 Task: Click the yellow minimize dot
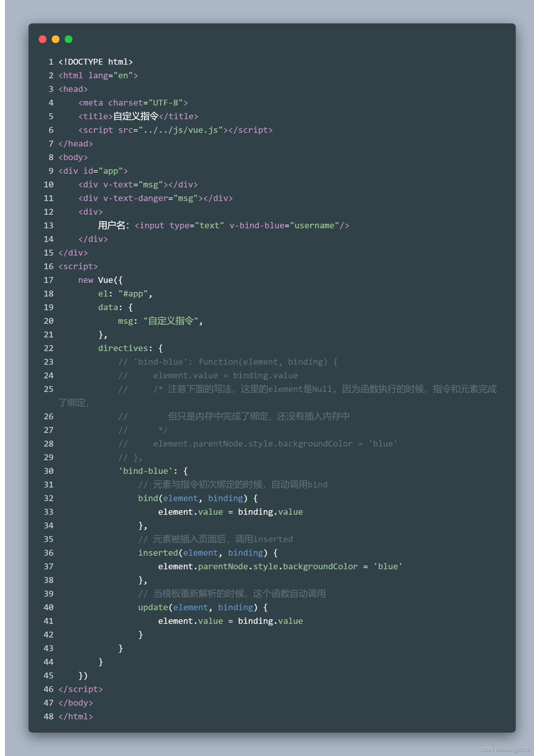[56, 39]
